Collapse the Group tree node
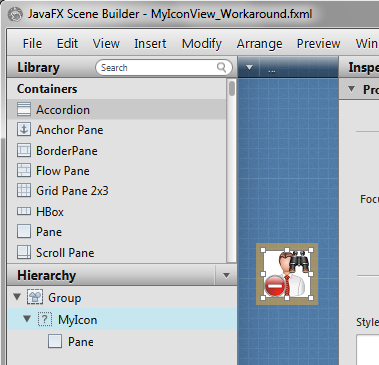The image size is (379, 365). pyautogui.click(x=17, y=297)
